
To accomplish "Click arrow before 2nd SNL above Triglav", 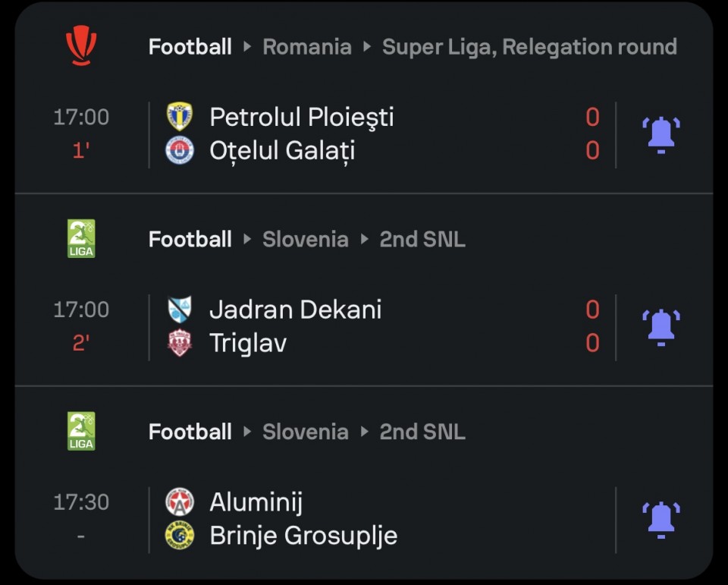I will (x=365, y=239).
